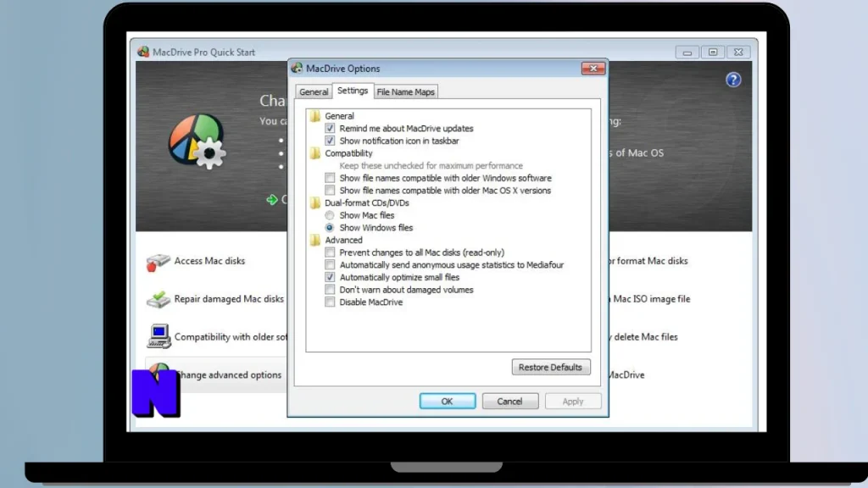The image size is (868, 488).
Task: Enable sending anonymous usage statistics to Mediafour
Action: (x=330, y=265)
